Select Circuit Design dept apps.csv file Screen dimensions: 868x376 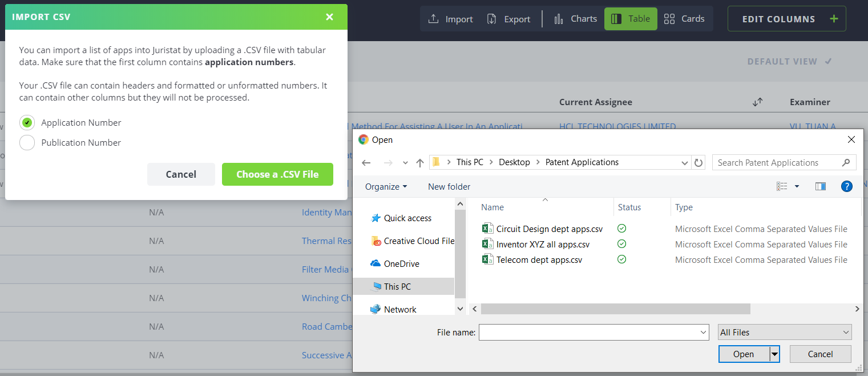click(550, 229)
